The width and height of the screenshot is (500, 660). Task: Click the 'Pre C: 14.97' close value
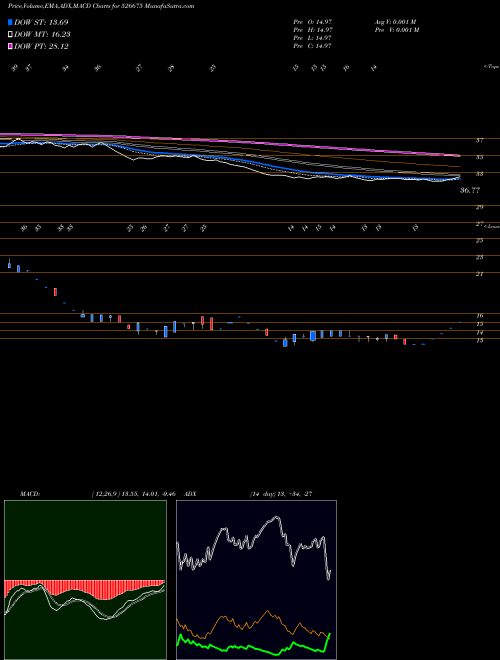(x=313, y=46)
